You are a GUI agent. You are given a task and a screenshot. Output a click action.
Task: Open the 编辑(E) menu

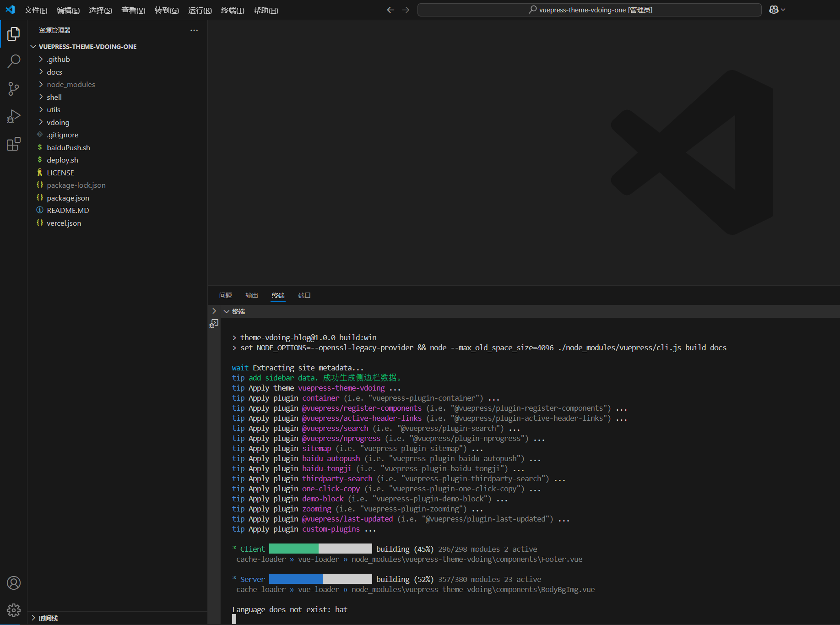click(x=68, y=10)
